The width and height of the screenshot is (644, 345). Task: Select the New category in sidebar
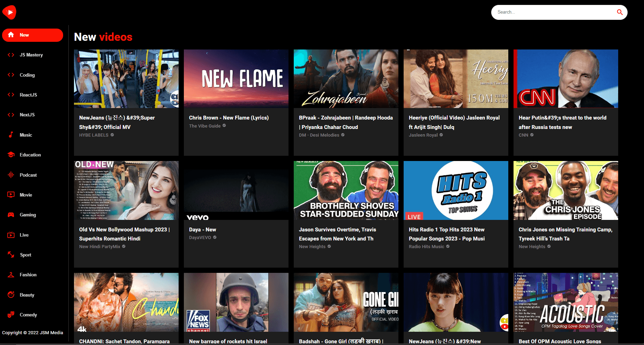click(32, 35)
